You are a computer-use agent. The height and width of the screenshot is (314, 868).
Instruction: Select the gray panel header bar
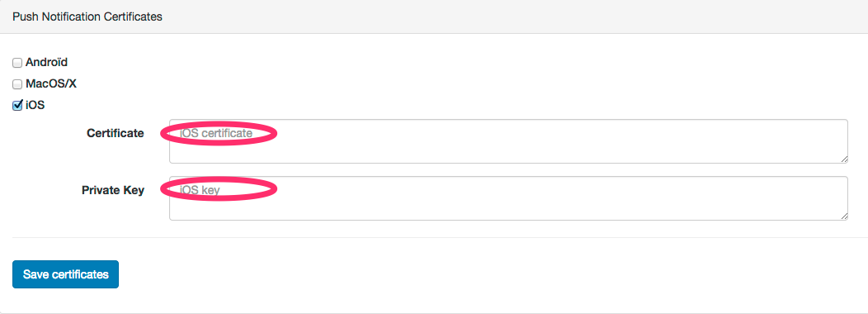[x=434, y=17]
